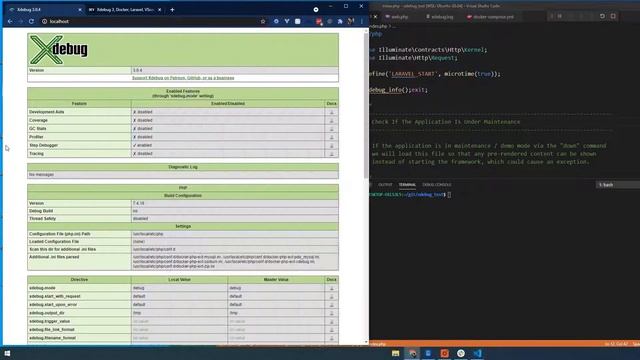Reload the localhost page

[x=31, y=21]
